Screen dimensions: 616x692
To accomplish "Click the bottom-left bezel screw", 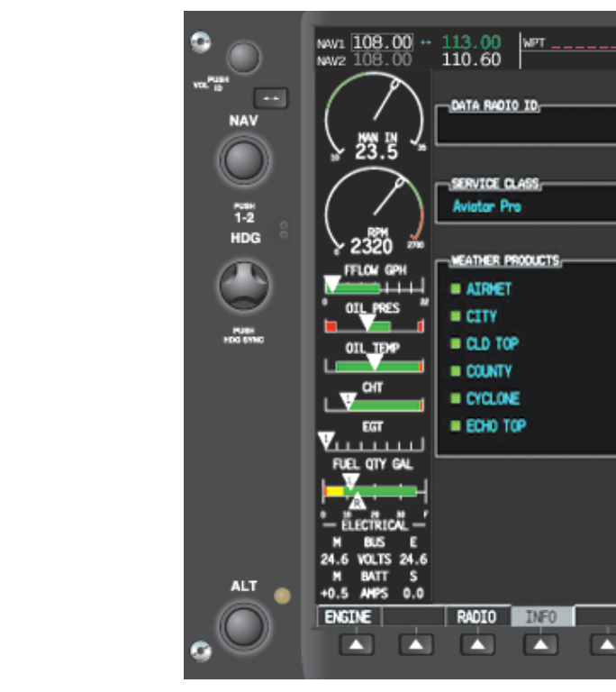I will [201, 651].
